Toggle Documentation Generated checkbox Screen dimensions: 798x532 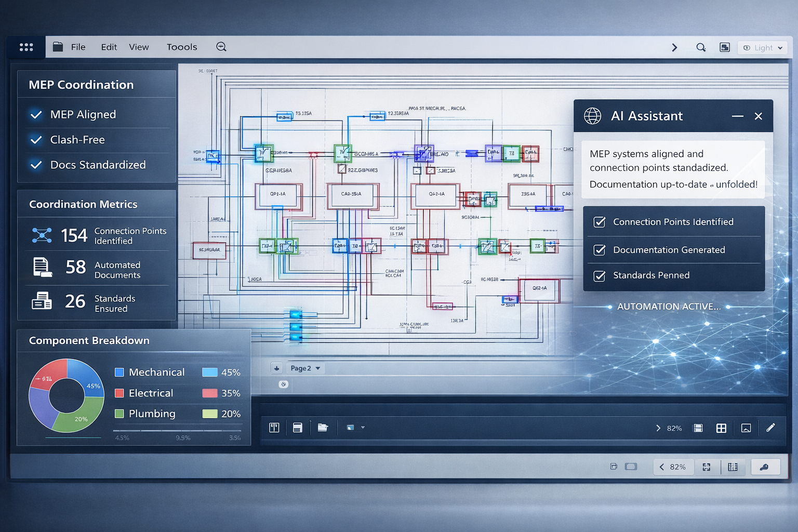coord(600,250)
